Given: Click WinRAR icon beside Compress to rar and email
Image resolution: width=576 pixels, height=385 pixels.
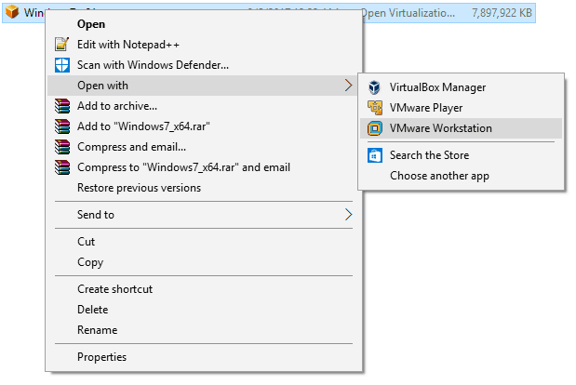Looking at the screenshot, I should [62, 168].
